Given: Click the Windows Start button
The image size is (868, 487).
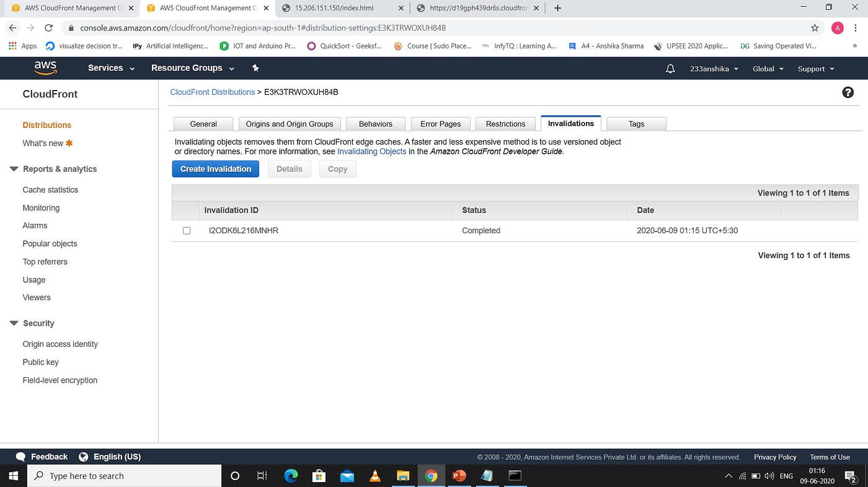Looking at the screenshot, I should point(13,476).
